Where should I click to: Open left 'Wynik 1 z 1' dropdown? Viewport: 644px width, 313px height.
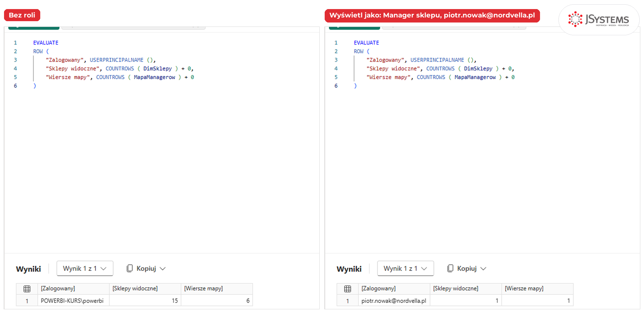coord(85,268)
